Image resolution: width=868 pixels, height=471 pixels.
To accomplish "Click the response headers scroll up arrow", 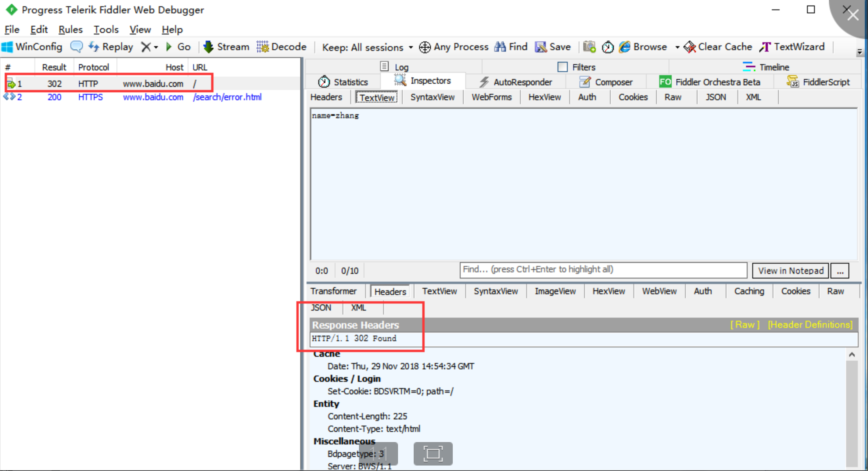I will [852, 355].
